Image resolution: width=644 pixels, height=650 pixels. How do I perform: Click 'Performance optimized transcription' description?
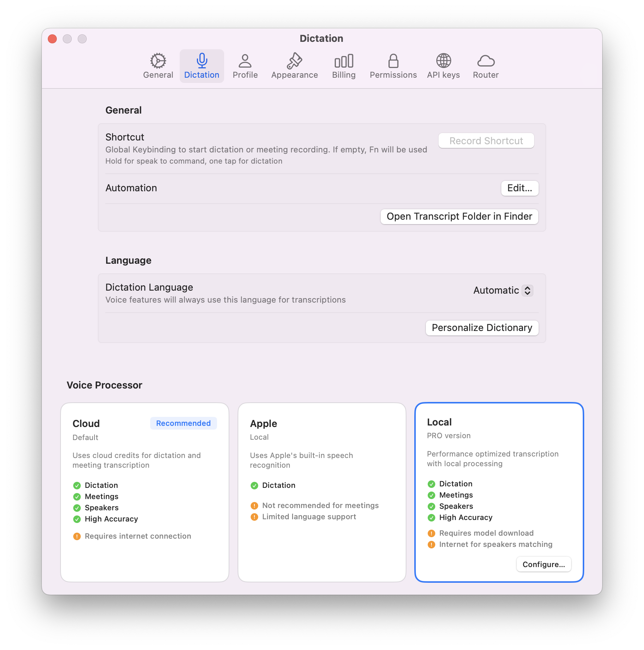coord(493,459)
